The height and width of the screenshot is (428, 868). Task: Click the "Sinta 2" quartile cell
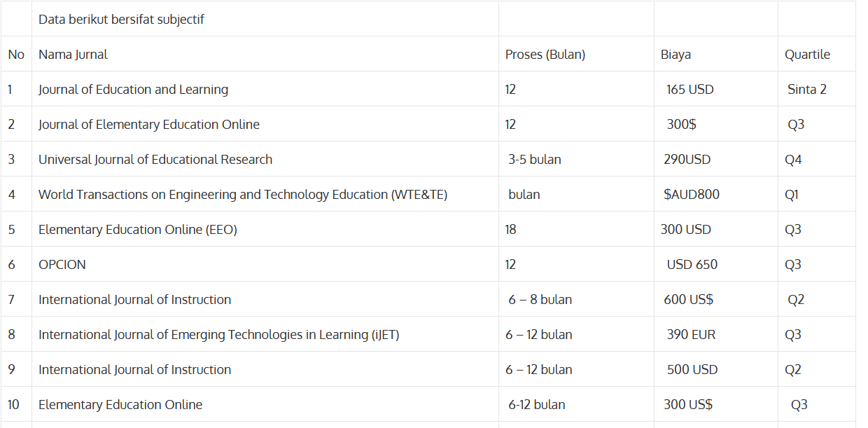point(806,90)
